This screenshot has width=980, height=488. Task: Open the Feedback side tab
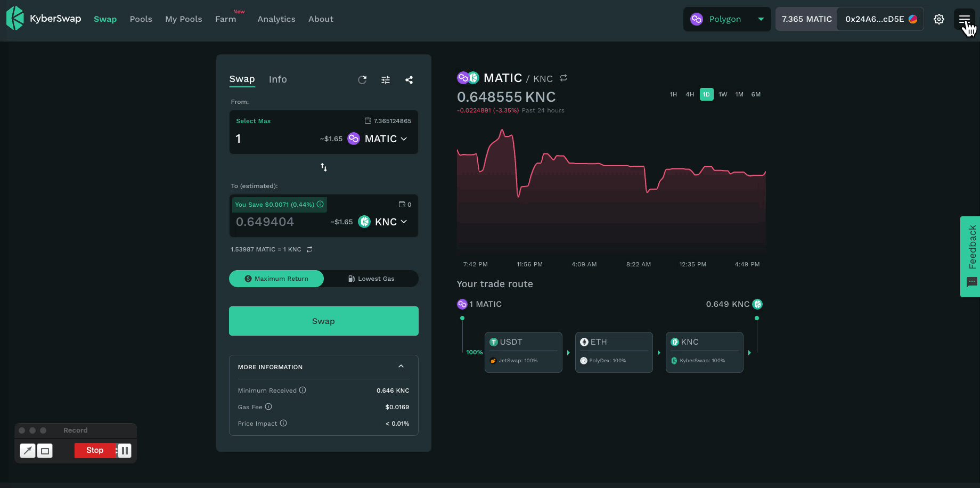(970, 256)
